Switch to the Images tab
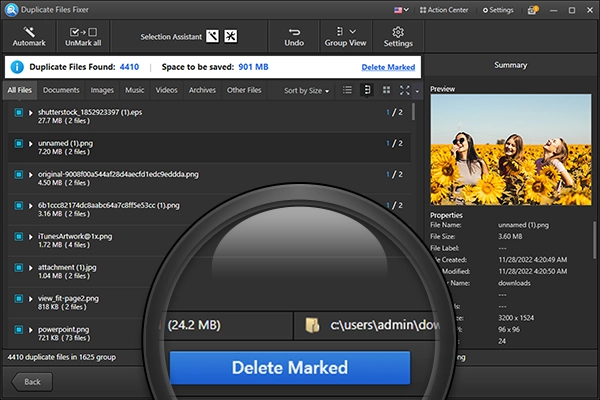Image resolution: width=600 pixels, height=400 pixels. click(x=102, y=90)
